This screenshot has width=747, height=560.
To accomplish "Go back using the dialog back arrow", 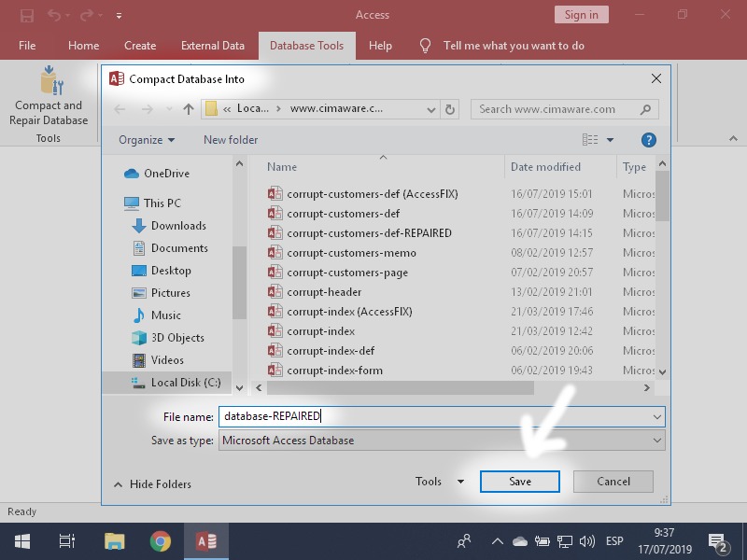I will (x=120, y=109).
